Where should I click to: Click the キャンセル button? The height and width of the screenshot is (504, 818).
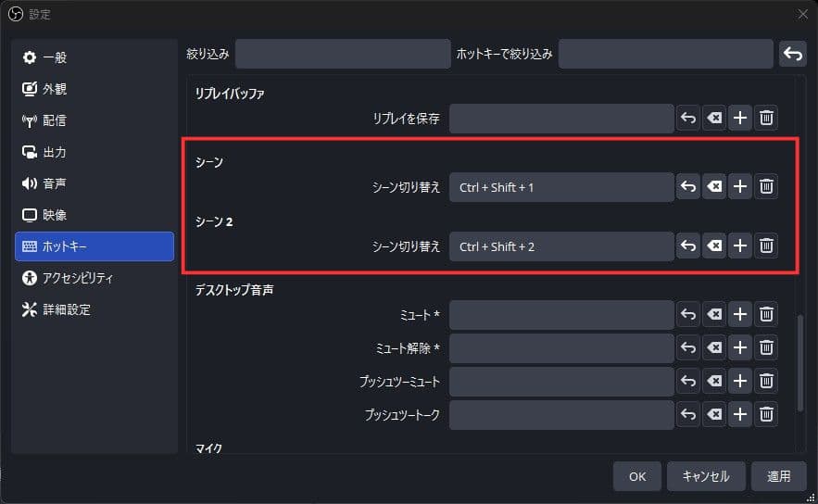[x=706, y=476]
